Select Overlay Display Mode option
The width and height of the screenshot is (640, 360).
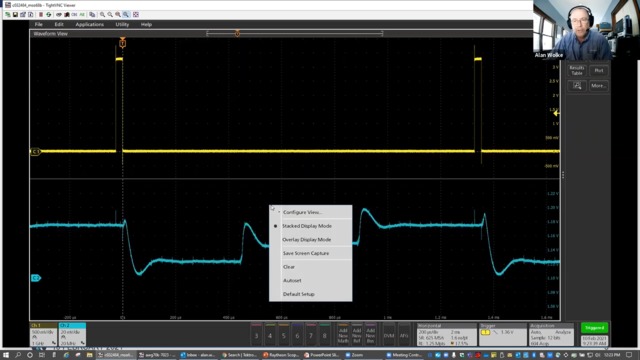click(307, 240)
